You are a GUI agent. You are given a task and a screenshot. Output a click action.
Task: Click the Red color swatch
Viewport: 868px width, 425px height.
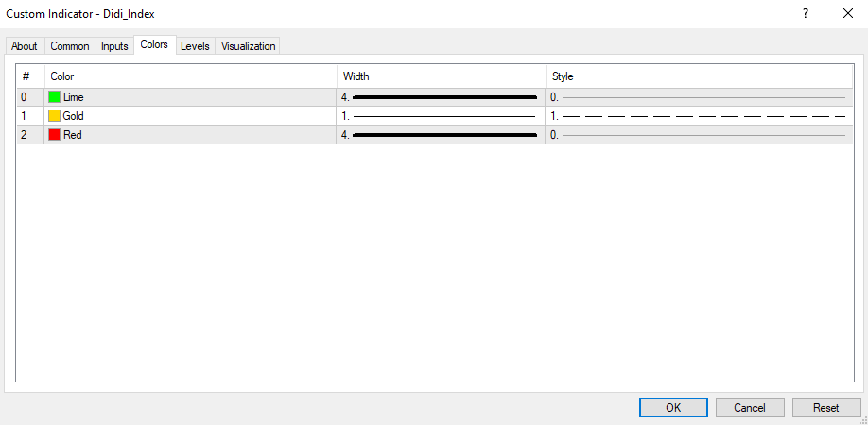coord(54,135)
